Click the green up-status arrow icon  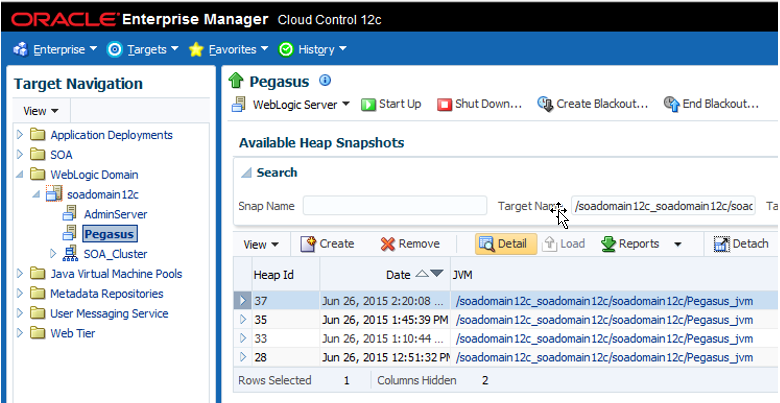236,81
